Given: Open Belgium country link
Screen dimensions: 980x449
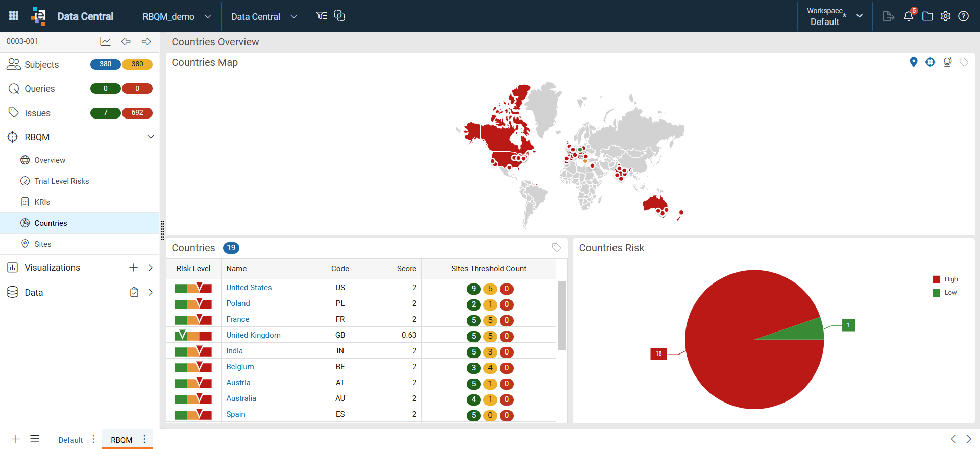Looking at the screenshot, I should tap(240, 367).
